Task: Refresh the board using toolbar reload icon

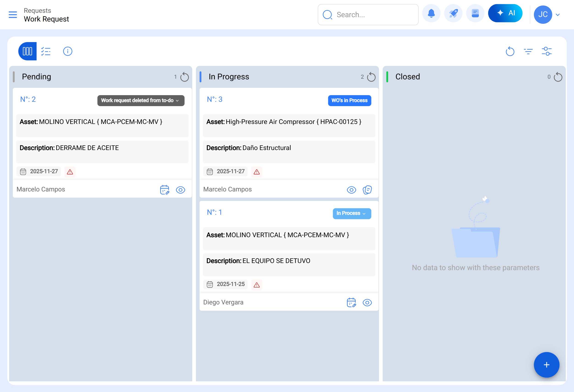Action: coord(510,51)
